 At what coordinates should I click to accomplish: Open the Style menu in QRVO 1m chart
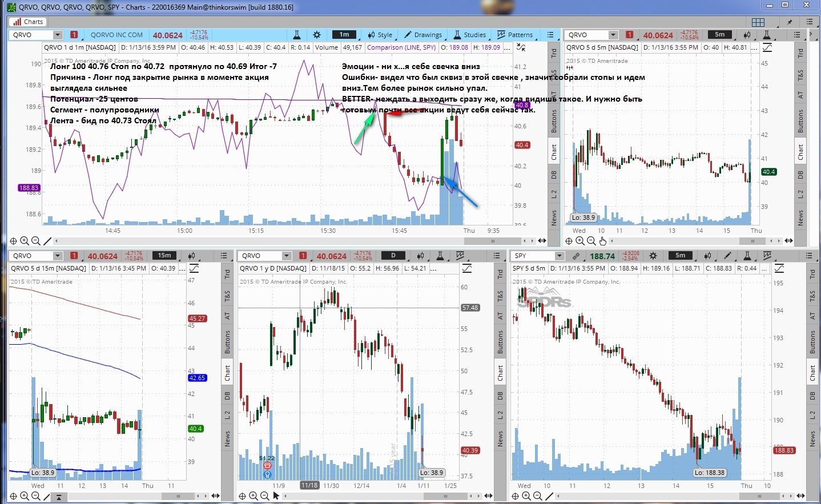tap(380, 35)
